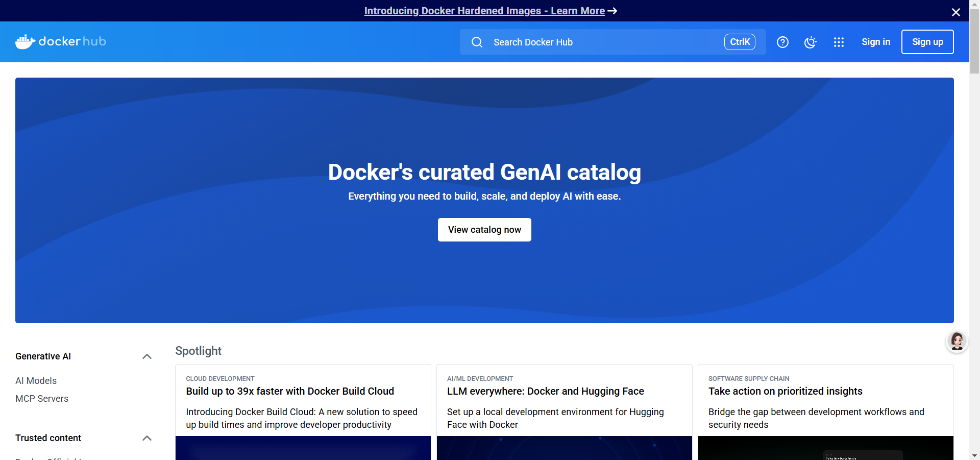The height and width of the screenshot is (460, 980).
Task: Open the apps grid menu icon
Action: [839, 42]
